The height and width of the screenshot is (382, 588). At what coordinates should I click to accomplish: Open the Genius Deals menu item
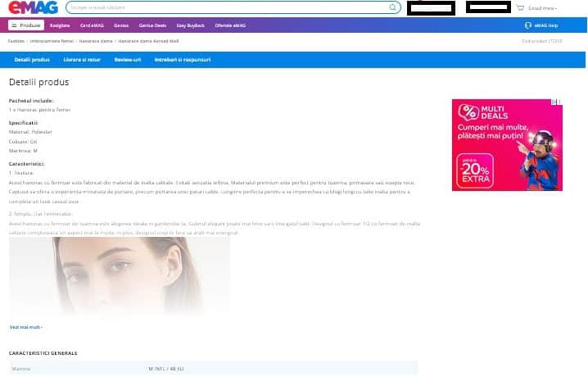tap(152, 25)
